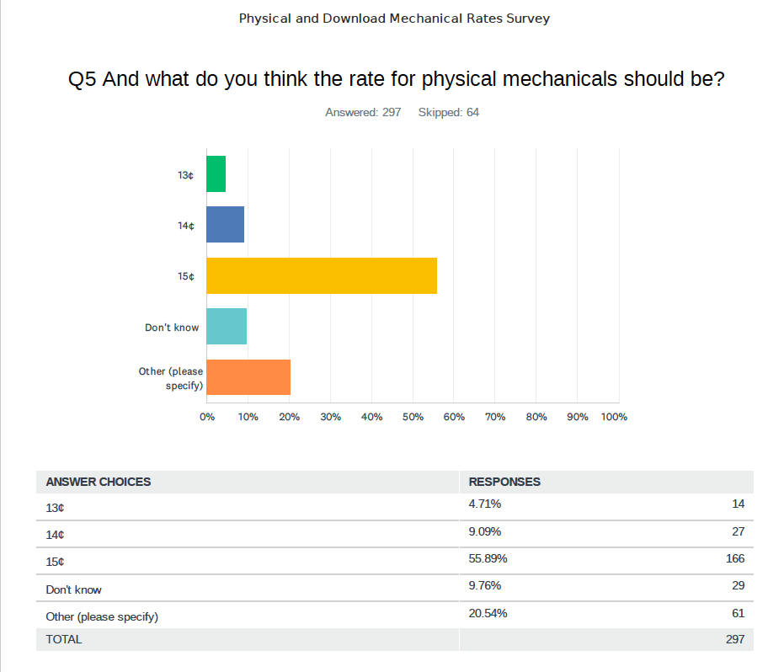The height and width of the screenshot is (672, 784).
Task: Click the ANSWER CHOICES column header
Action: (99, 482)
